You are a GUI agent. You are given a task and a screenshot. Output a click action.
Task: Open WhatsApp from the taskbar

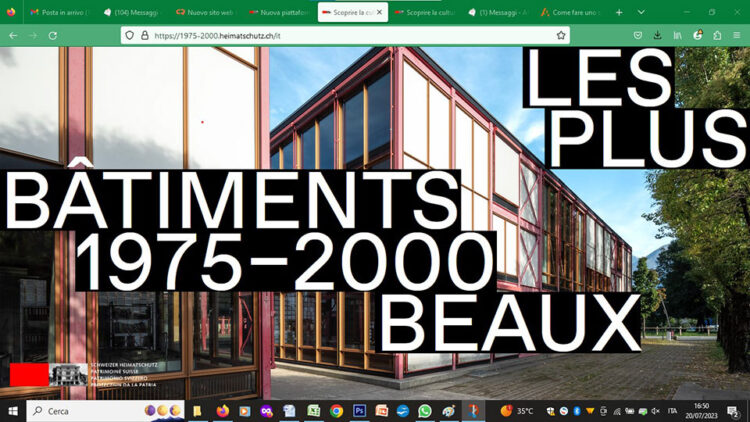tap(424, 411)
